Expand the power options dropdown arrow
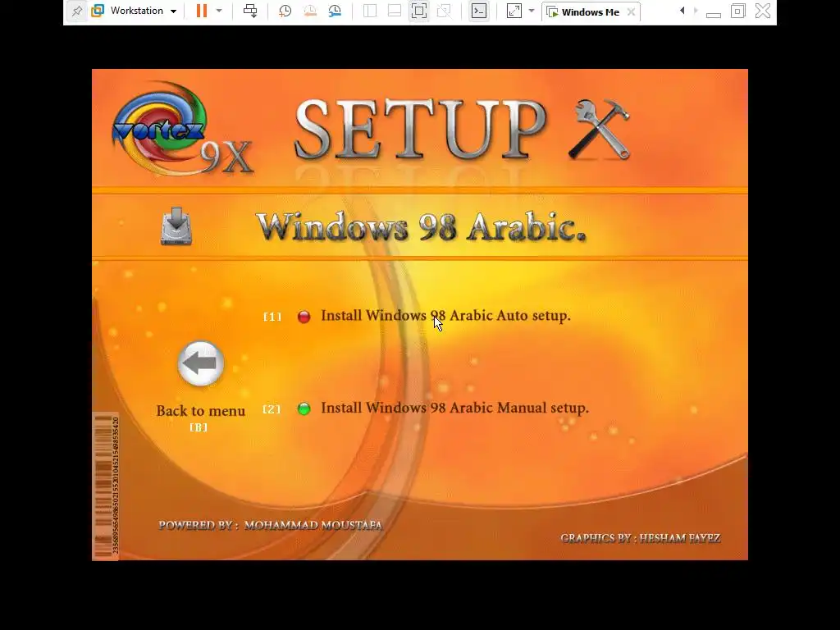Image resolution: width=840 pixels, height=630 pixels. (219, 11)
